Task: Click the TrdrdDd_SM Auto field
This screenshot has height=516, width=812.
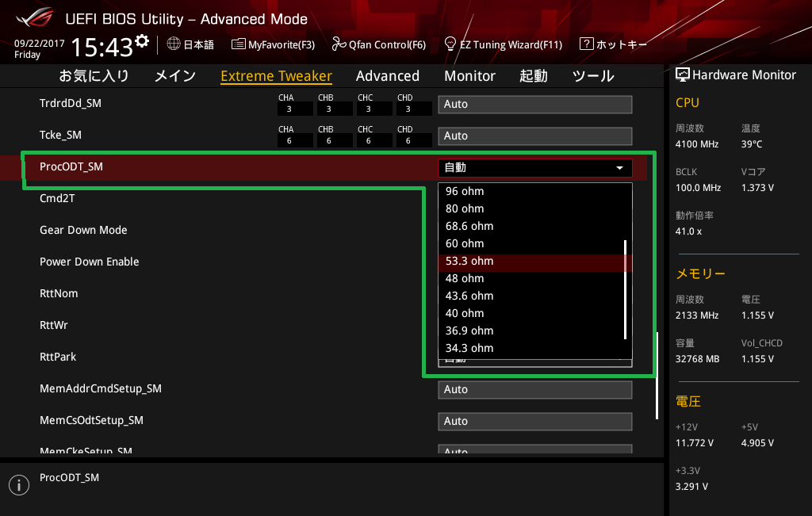Action: [535, 104]
